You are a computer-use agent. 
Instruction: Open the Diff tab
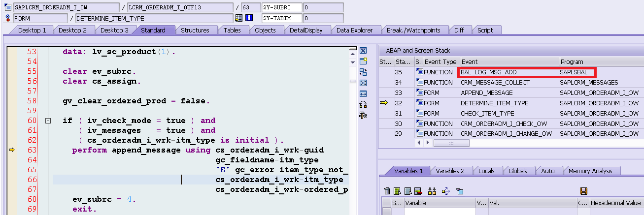459,30
